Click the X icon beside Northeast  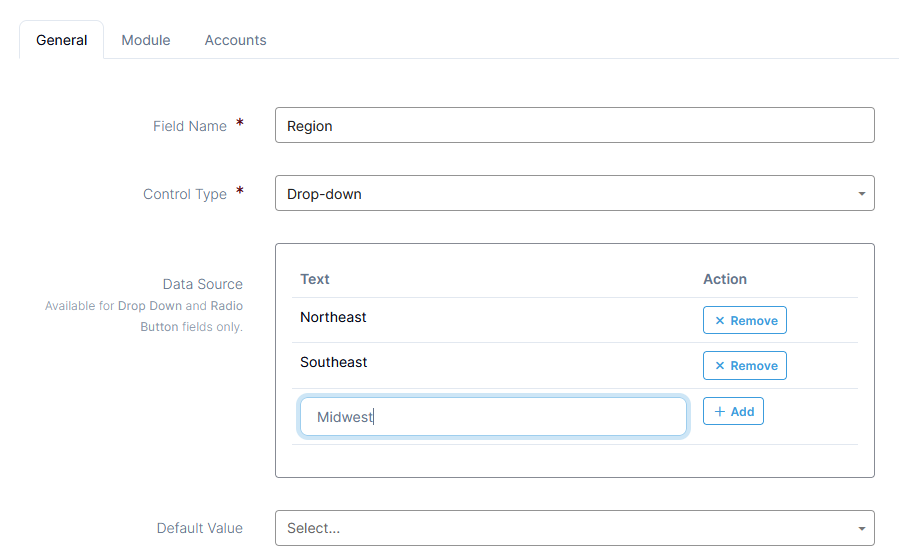pyautogui.click(x=720, y=321)
